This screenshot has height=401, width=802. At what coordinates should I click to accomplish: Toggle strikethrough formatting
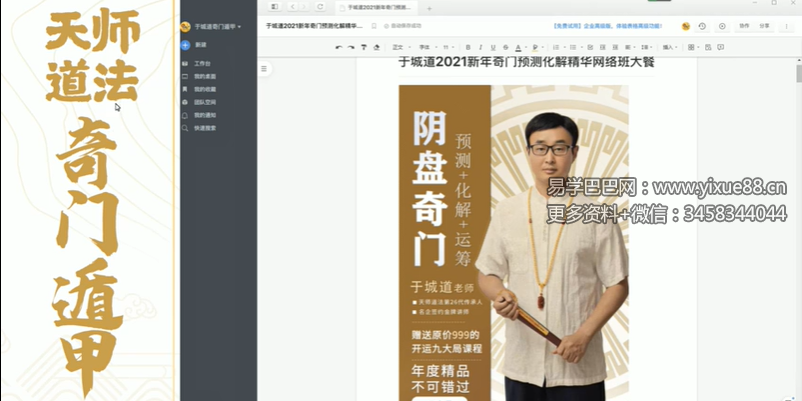click(x=506, y=47)
